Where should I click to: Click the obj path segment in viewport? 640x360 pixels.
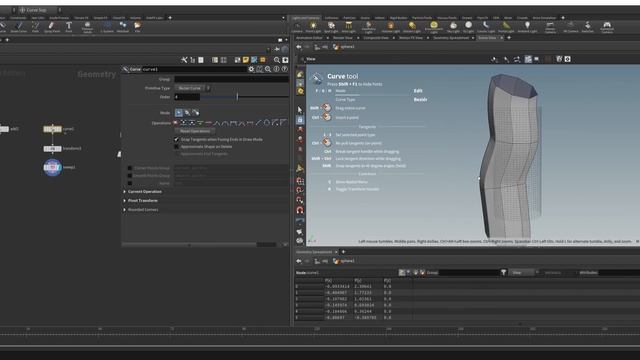pos(322,47)
